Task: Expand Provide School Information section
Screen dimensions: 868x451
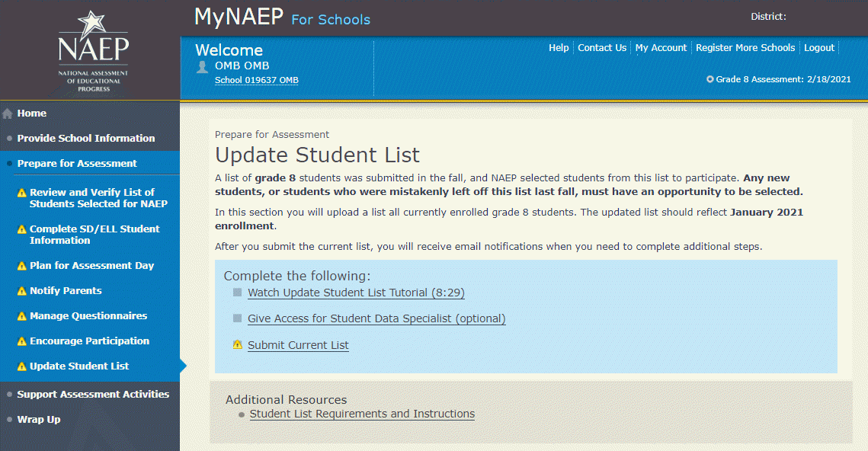Action: pos(85,139)
